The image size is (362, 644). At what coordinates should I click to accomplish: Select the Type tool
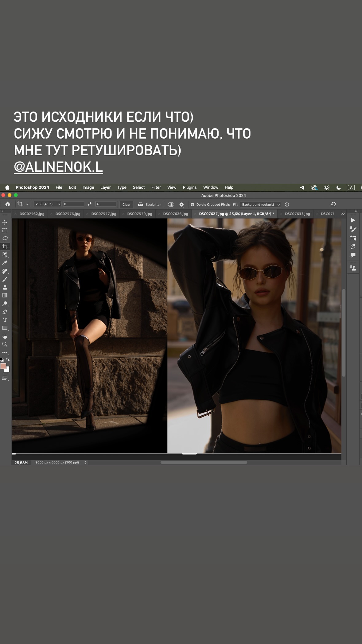(x=5, y=320)
